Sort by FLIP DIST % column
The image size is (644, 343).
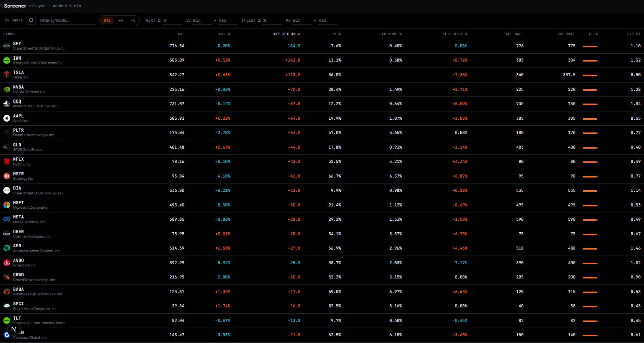tap(455, 34)
